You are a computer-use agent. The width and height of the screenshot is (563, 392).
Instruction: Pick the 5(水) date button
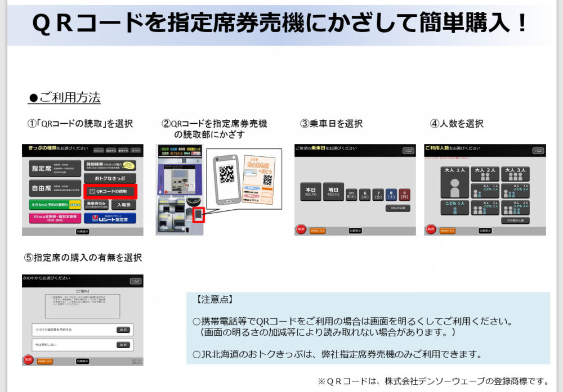[351, 195]
